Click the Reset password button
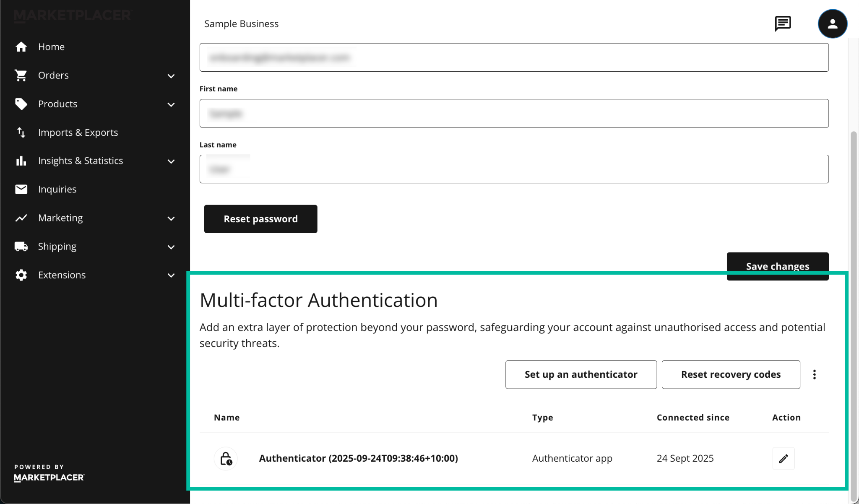 260,218
